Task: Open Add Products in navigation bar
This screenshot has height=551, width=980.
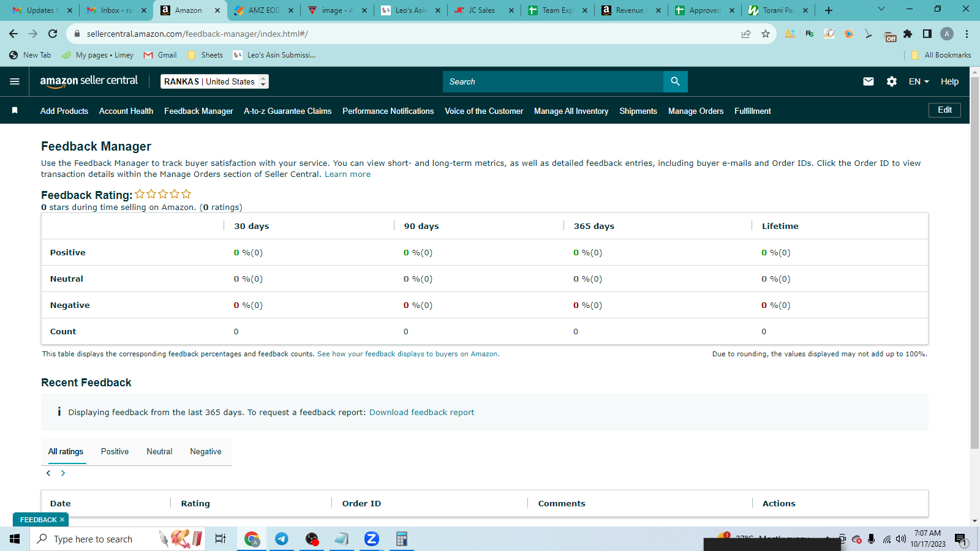Action: (x=64, y=111)
